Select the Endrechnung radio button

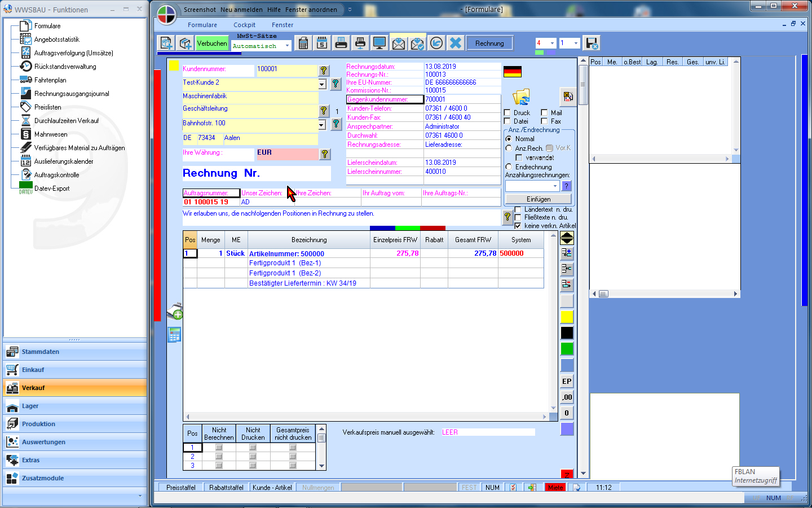coord(509,167)
